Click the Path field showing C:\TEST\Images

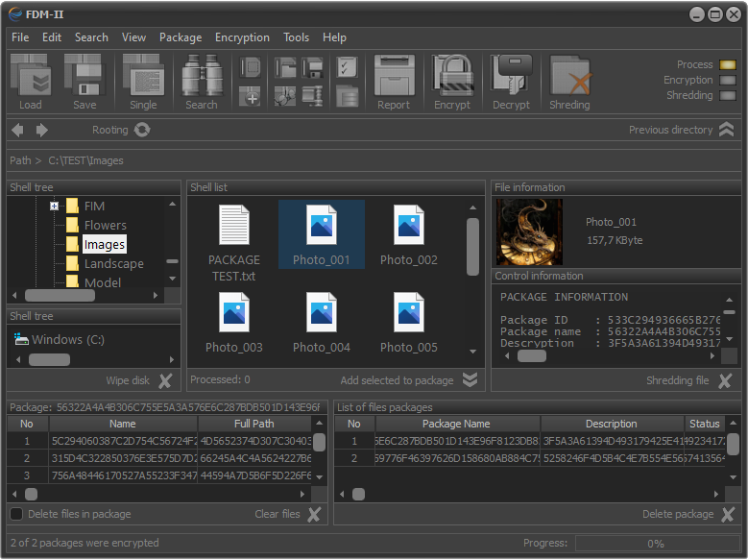pyautogui.click(x=374, y=160)
